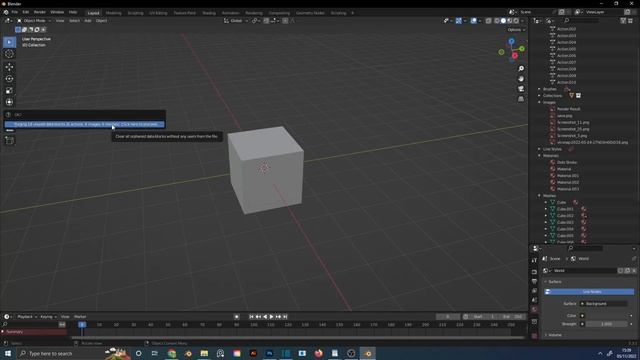Click the red X axis gizmo ball
Screen dimensions: 640x360
(x=515, y=56)
